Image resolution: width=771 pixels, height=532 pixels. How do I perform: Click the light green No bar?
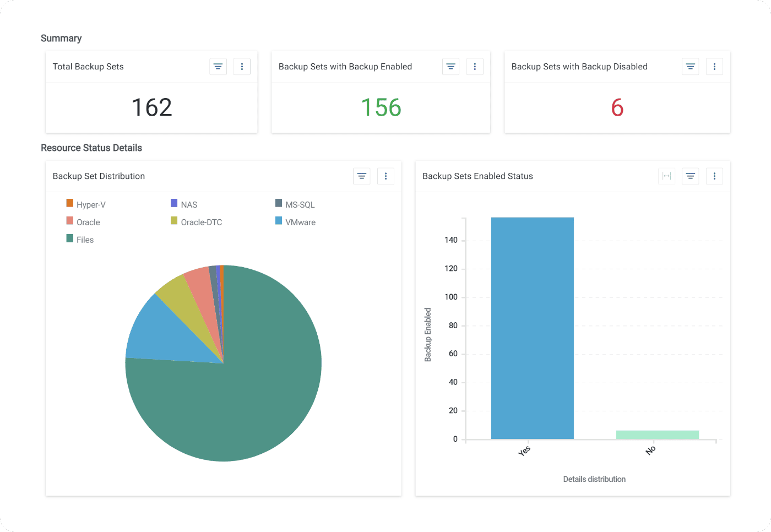point(657,435)
